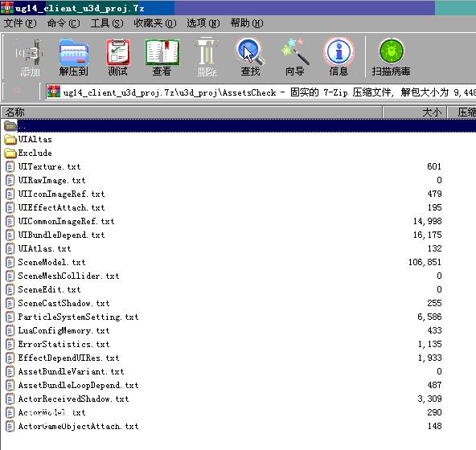This screenshot has width=476, height=450.
Task: Click size value 601 of UITexture.txt
Action: [434, 166]
